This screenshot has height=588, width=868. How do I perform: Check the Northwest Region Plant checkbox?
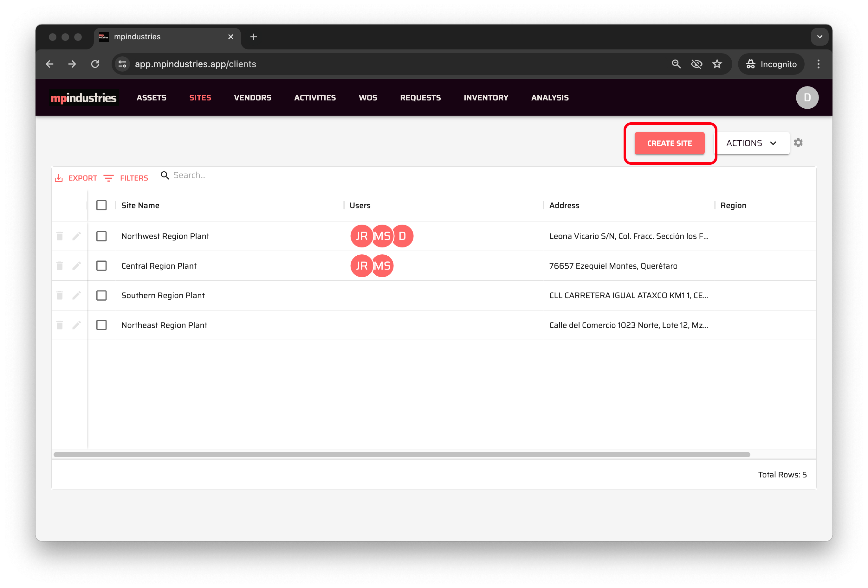pos(101,236)
